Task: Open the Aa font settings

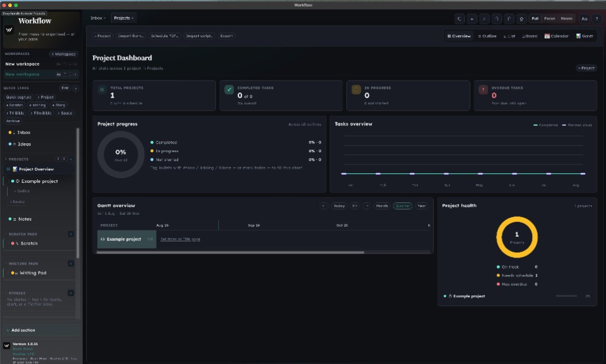Action: pos(584,18)
